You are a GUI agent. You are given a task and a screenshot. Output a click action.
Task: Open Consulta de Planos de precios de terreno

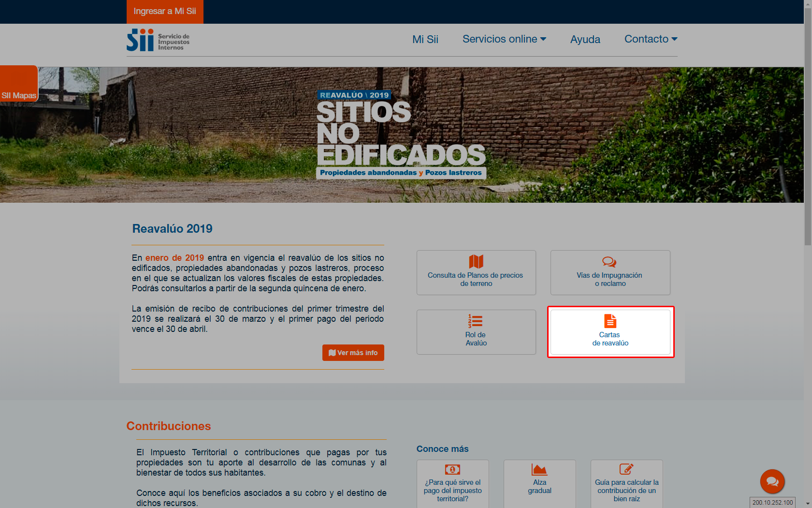click(476, 272)
